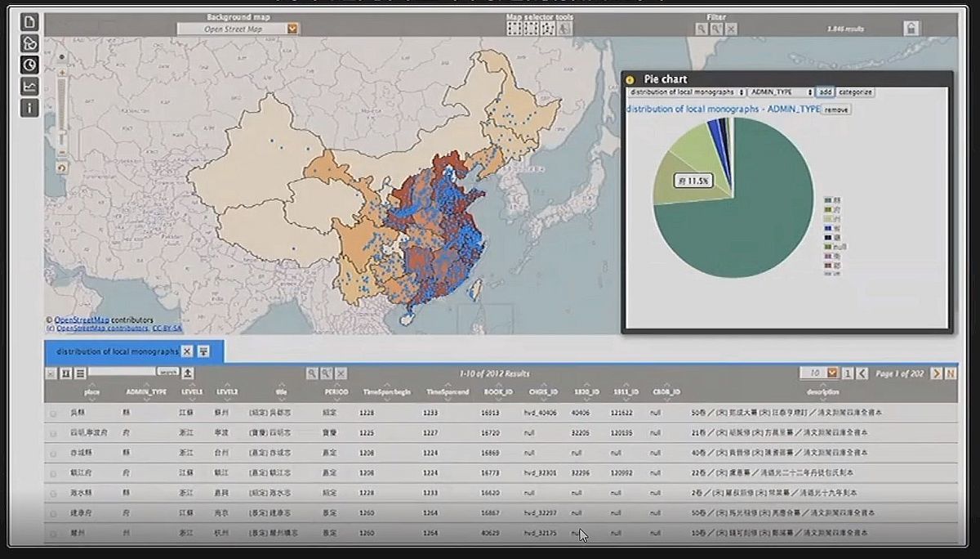Close the distribution of local monographs tab

click(187, 351)
